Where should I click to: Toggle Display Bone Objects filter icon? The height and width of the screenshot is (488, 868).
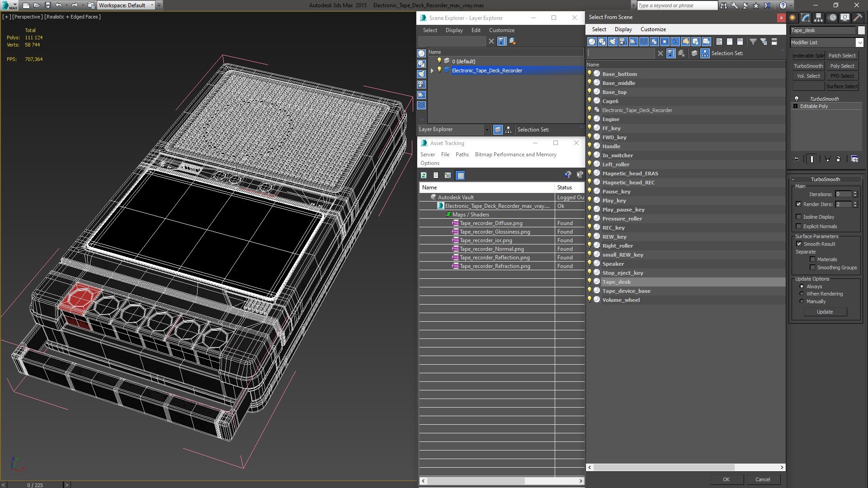675,42
